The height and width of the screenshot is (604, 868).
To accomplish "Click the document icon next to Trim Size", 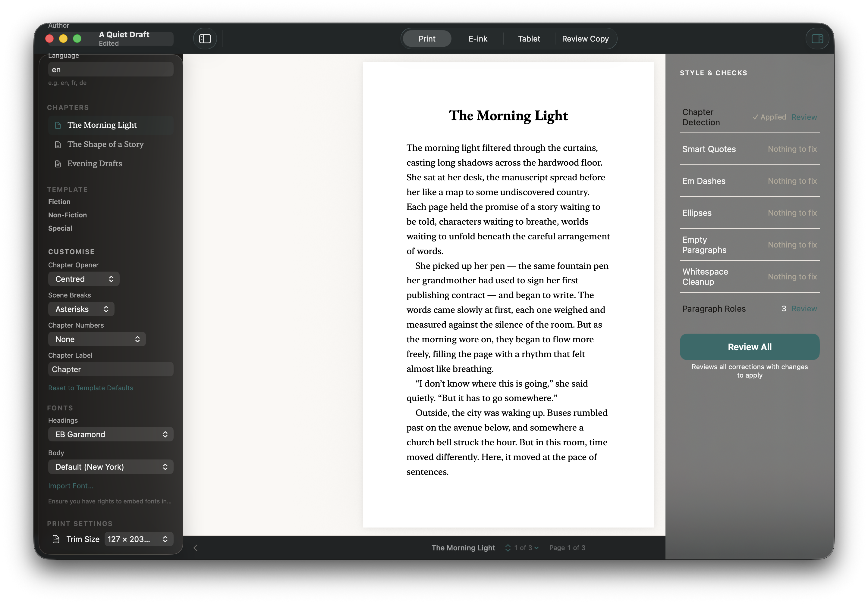I will 56,539.
